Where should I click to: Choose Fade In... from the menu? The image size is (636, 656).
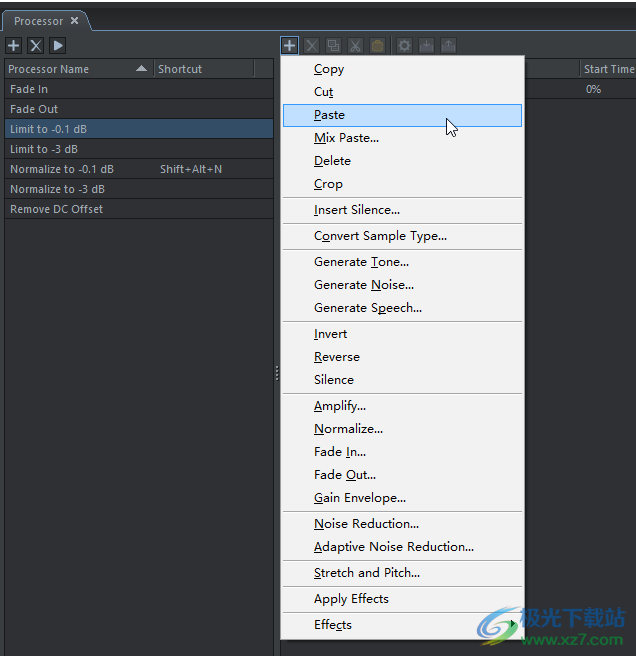(x=403, y=452)
